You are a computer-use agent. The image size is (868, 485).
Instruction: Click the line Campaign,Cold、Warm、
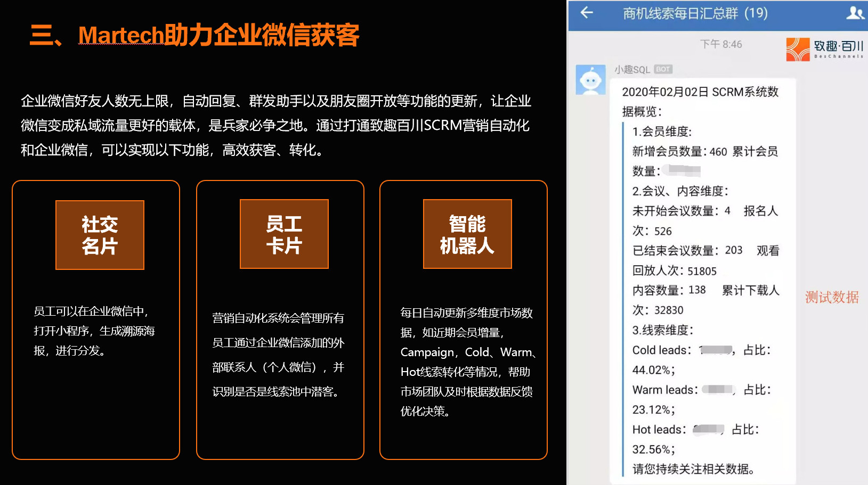[x=469, y=352]
